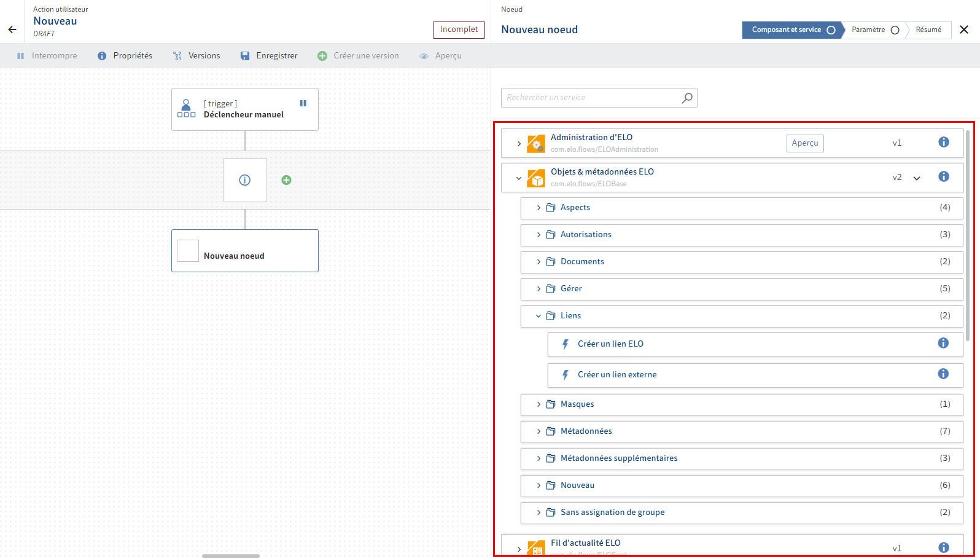The image size is (980, 558).
Task: Expand the Administration d'ELO component
Action: click(x=519, y=144)
